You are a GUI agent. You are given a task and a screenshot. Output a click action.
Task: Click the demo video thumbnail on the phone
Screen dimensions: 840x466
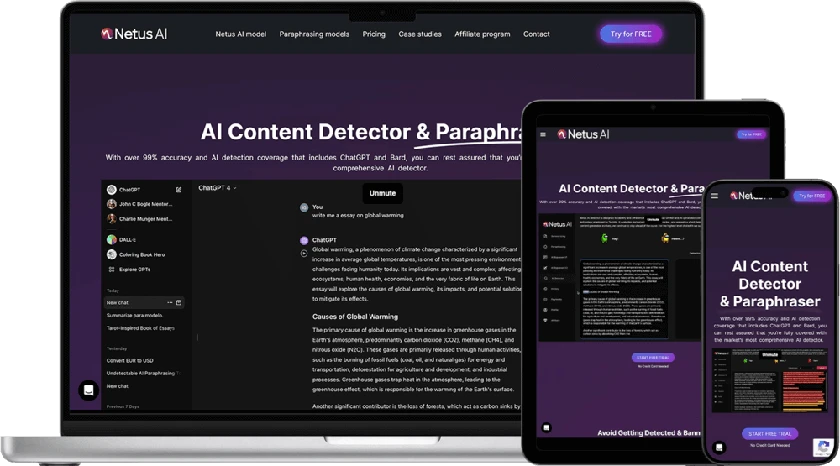770,380
